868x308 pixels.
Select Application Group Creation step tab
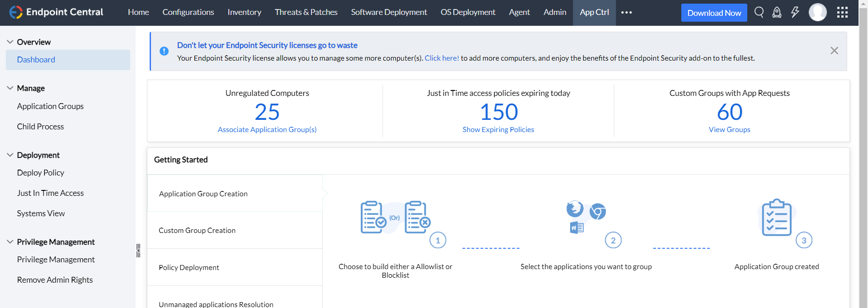[235, 193]
